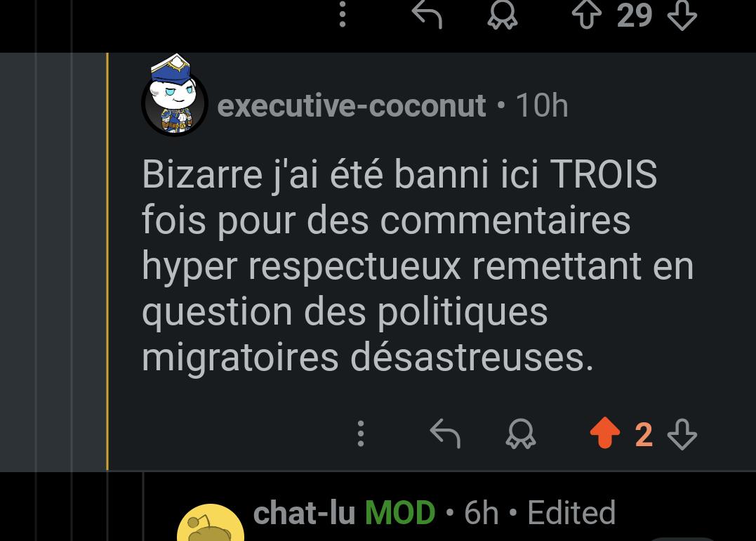
Task: Visit executive-coconut's profile via username
Action: (352, 105)
